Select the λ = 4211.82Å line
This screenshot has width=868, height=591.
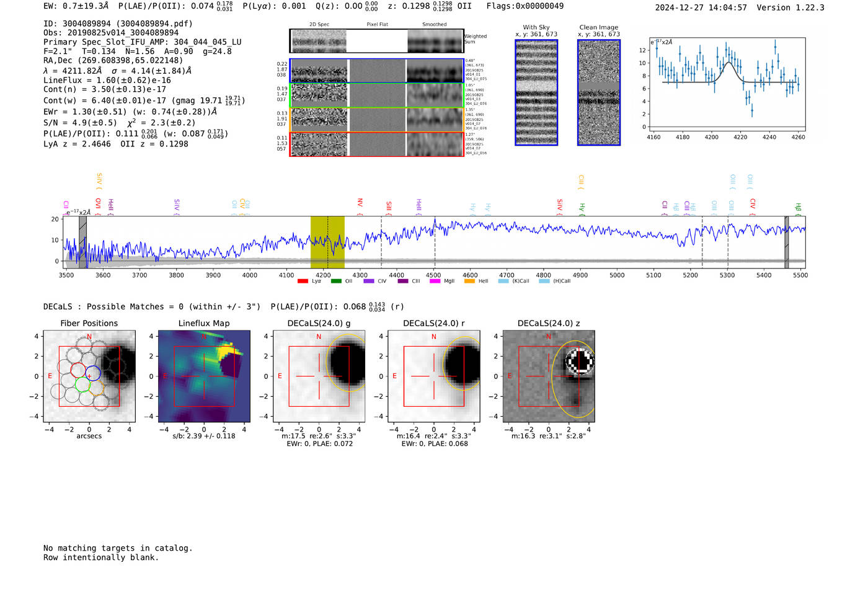(x=118, y=71)
